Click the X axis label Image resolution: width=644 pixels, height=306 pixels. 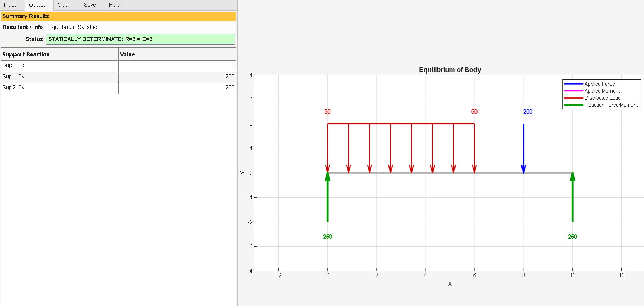(x=450, y=284)
